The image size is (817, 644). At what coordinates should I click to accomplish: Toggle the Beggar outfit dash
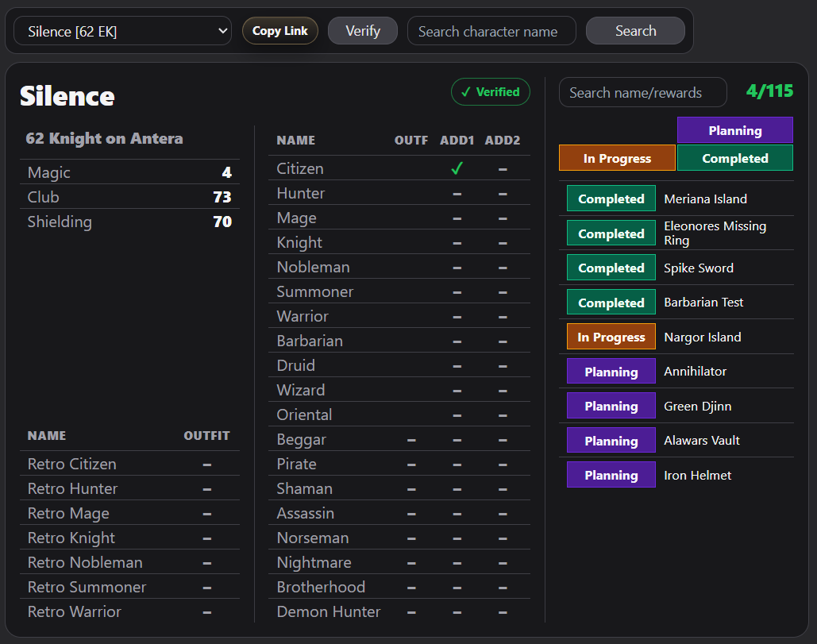click(411, 440)
